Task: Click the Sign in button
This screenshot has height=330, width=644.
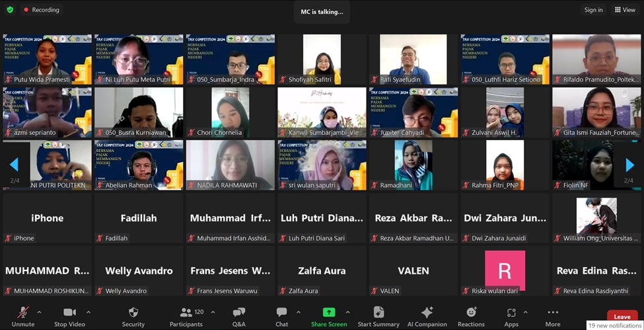Action: (593, 10)
